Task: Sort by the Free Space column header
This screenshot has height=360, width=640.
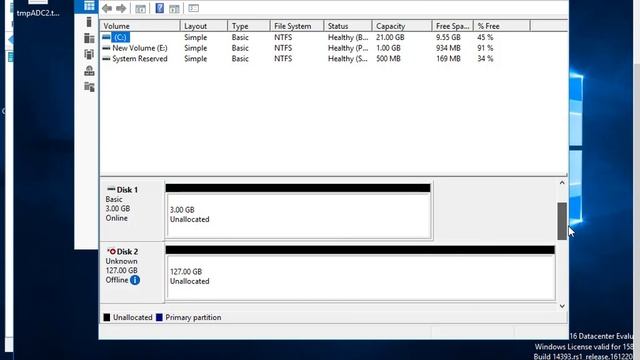Action: coord(452,26)
